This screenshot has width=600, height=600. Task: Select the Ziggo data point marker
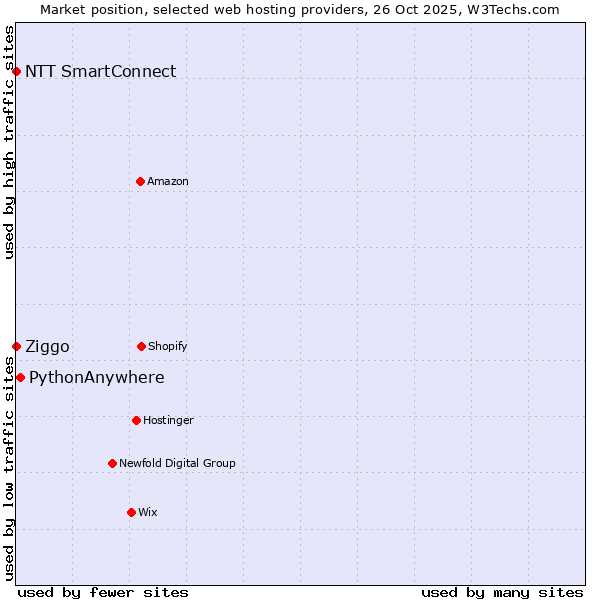(x=16, y=346)
